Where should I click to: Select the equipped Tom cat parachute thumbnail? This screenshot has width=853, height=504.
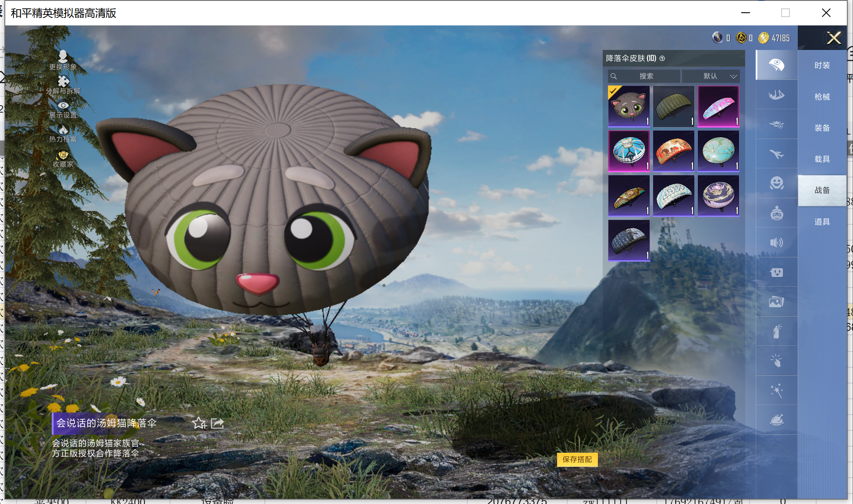[629, 106]
